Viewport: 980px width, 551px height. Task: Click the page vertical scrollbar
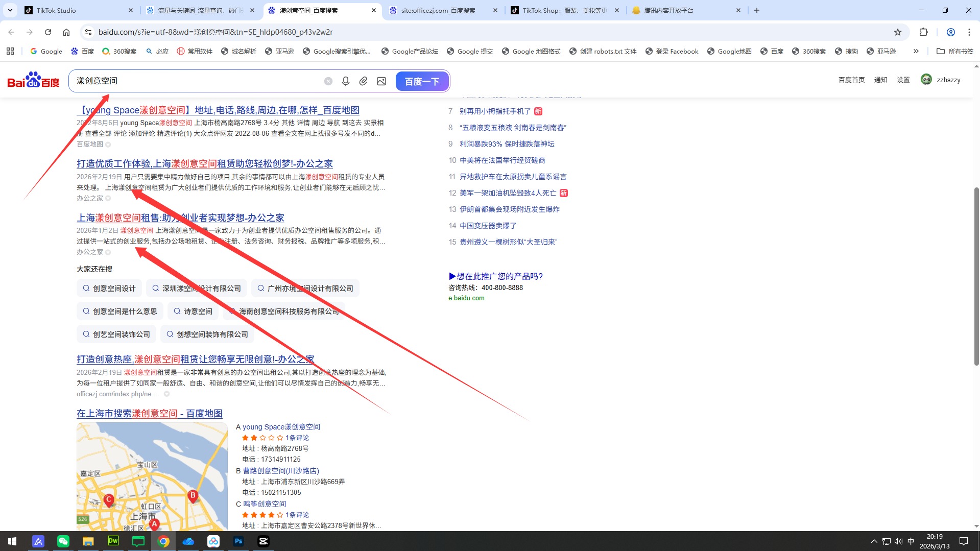click(x=976, y=276)
